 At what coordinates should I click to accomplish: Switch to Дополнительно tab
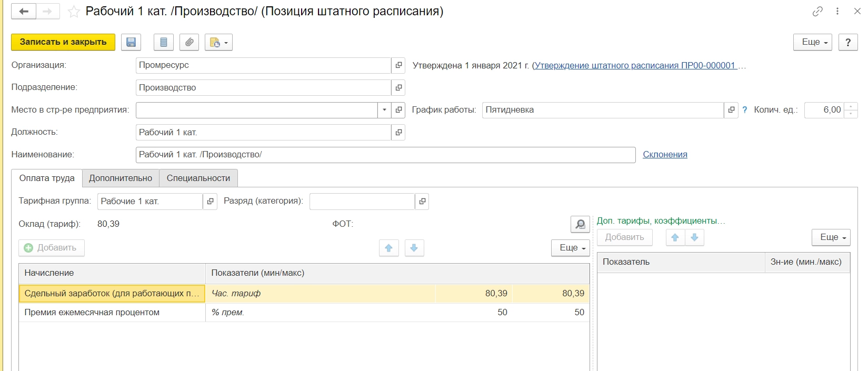coord(121,178)
